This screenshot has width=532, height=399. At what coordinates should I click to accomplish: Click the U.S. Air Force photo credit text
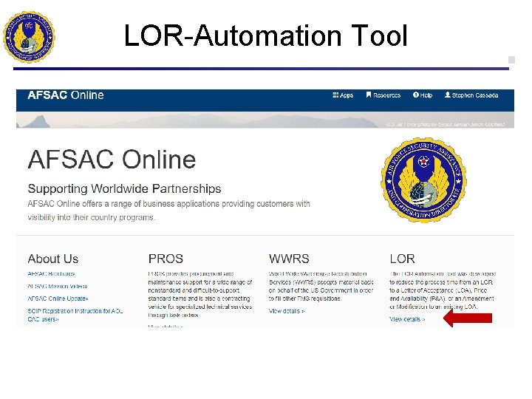pyautogui.click(x=445, y=125)
